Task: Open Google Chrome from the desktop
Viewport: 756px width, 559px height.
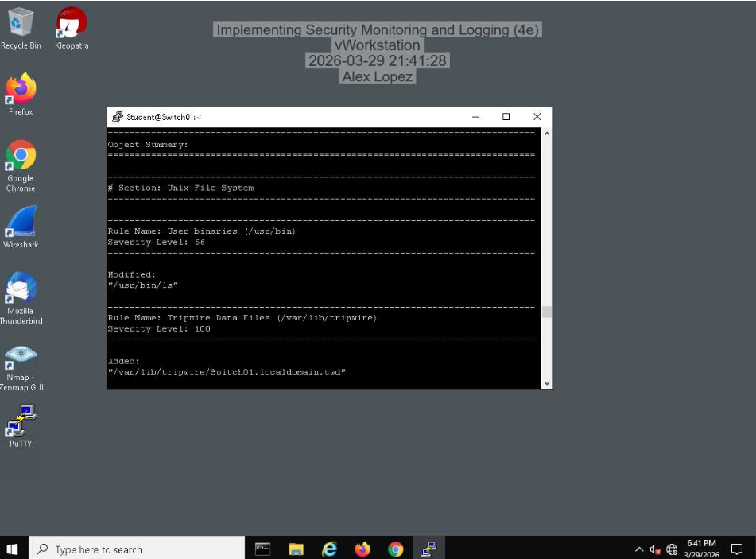Action: click(x=20, y=155)
